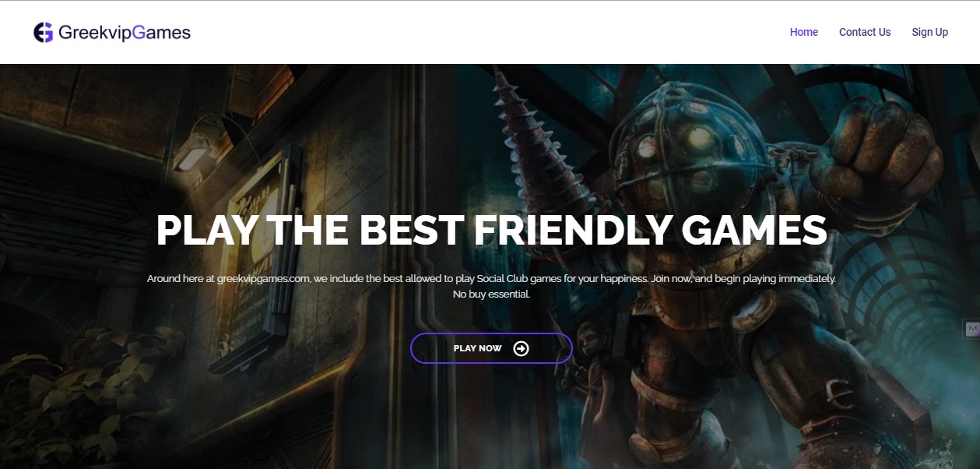The image size is (980, 469).
Task: Click the GreekvipGames G logo icon
Action: 44,33
